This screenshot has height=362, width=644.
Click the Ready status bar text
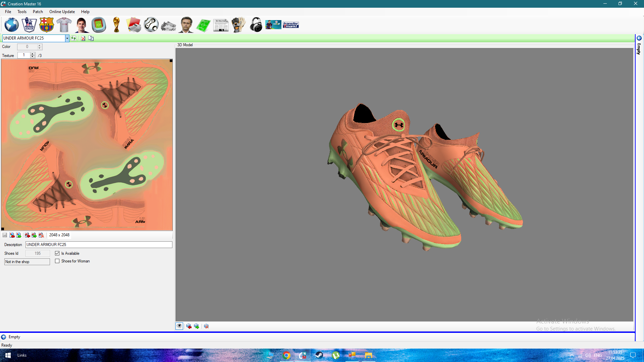(x=7, y=345)
